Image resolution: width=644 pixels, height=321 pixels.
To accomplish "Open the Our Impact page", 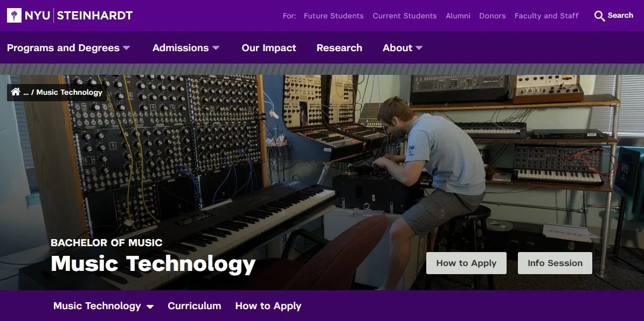I will click(268, 48).
